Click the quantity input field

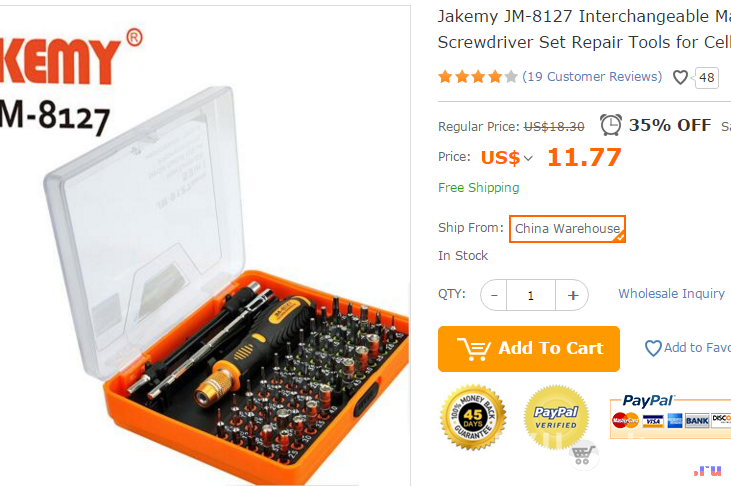[x=531, y=295]
